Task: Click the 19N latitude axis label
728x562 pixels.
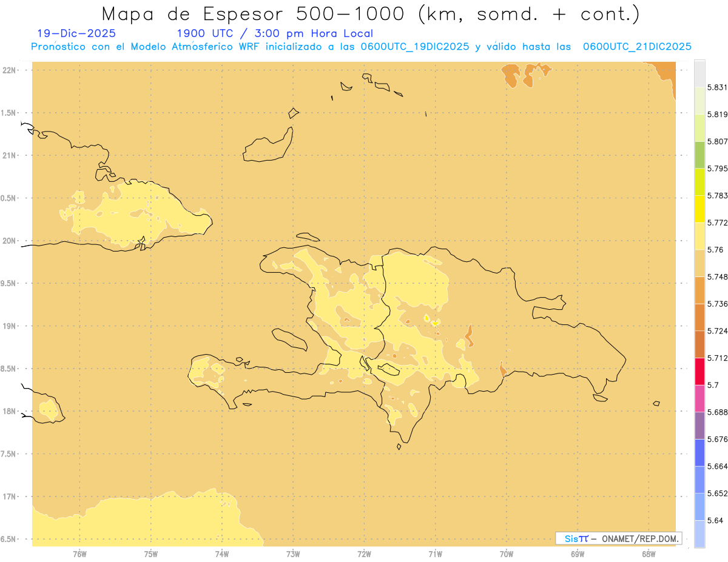Action: click(10, 326)
